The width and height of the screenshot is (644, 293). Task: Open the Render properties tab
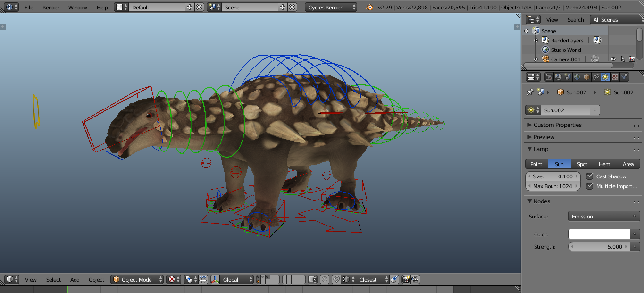[549, 77]
